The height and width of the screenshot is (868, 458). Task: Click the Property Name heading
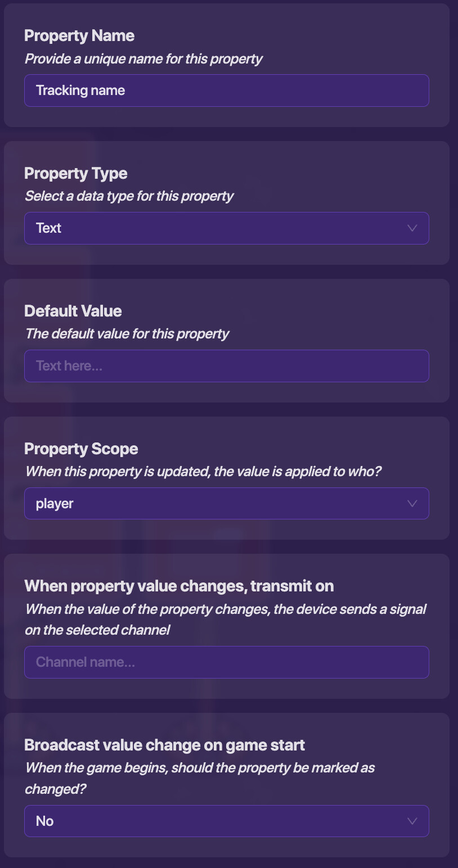[79, 36]
